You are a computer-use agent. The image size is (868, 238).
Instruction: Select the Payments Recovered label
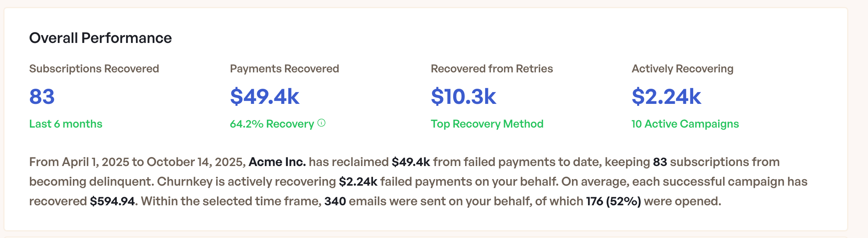point(284,69)
